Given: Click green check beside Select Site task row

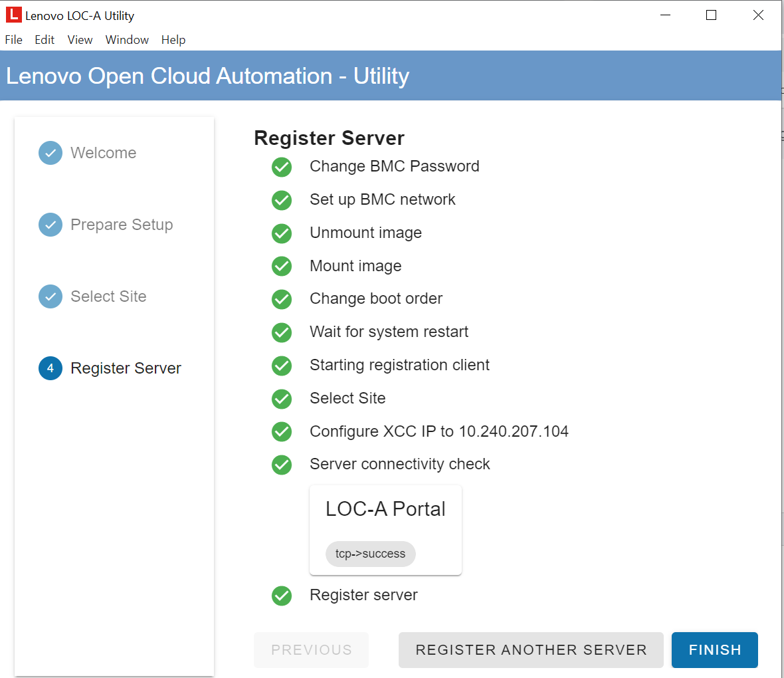Looking at the screenshot, I should point(282,399).
